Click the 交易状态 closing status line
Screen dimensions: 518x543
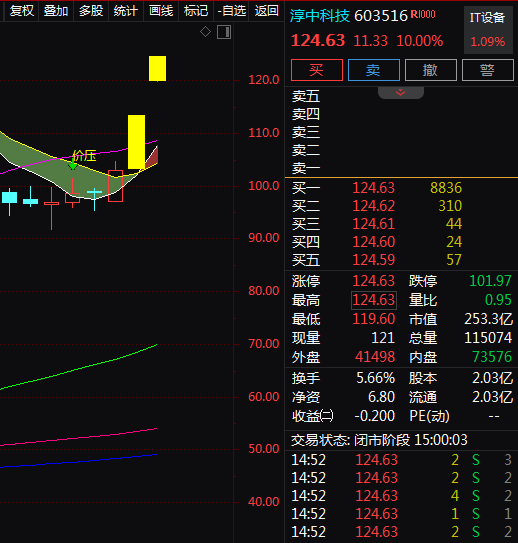379,440
